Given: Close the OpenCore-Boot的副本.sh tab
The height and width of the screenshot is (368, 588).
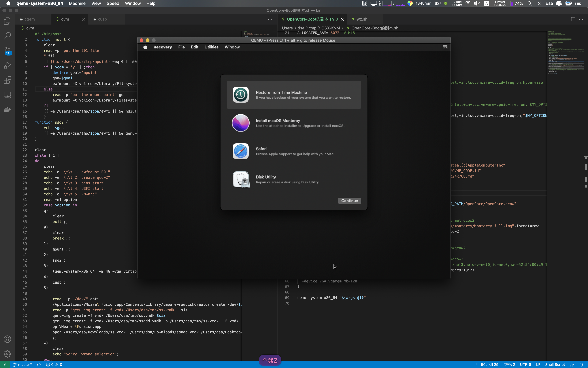Looking at the screenshot, I should 342,19.
